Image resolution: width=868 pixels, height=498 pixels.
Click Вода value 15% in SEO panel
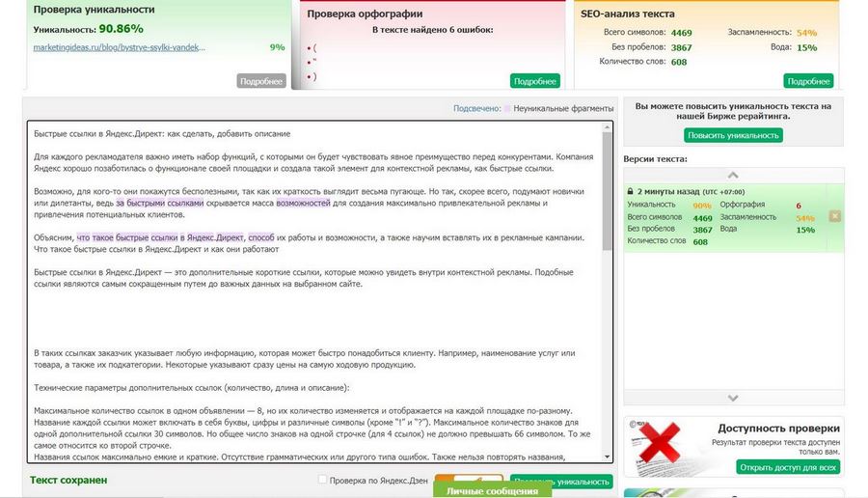[806, 47]
